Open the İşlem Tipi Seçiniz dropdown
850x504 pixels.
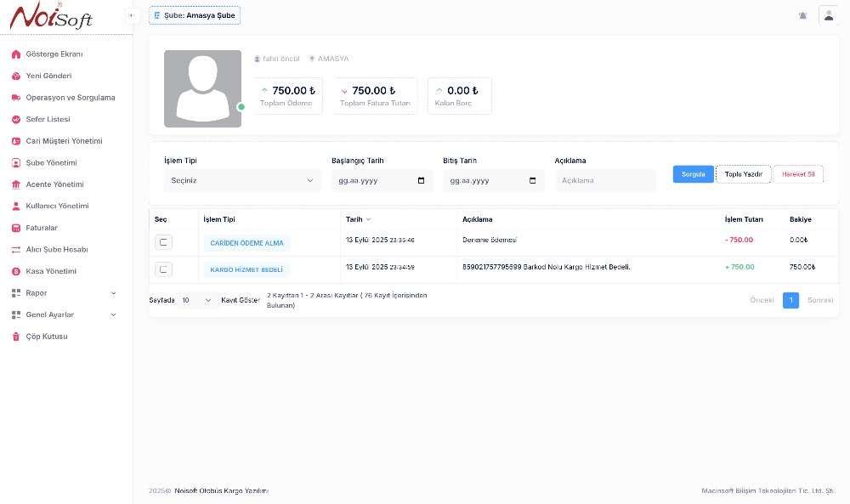[x=242, y=180]
